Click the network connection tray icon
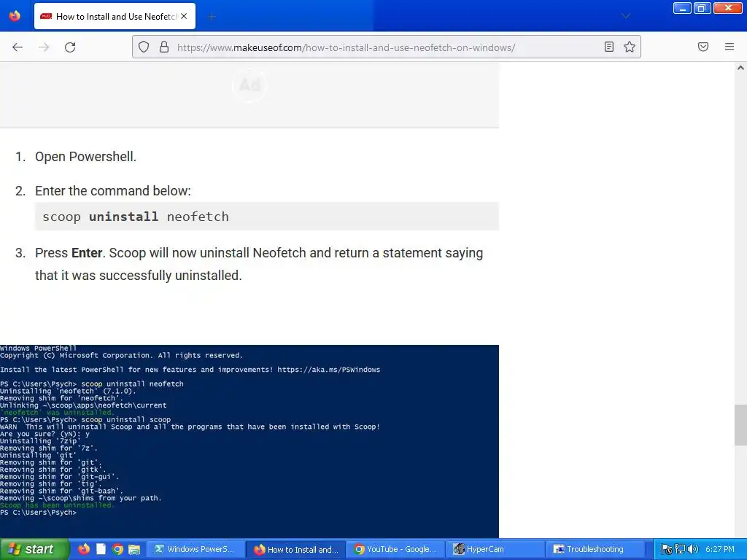Image resolution: width=747 pixels, height=560 pixels. 680,549
